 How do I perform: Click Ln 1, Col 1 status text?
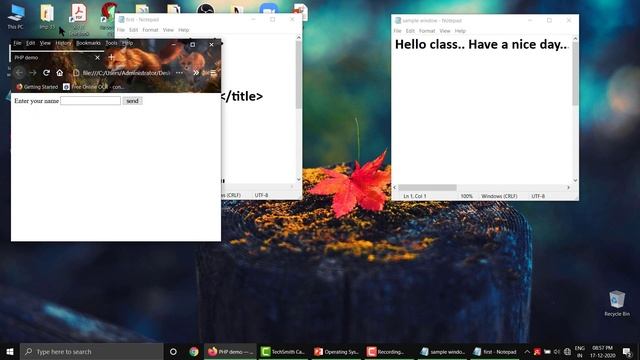tap(415, 196)
